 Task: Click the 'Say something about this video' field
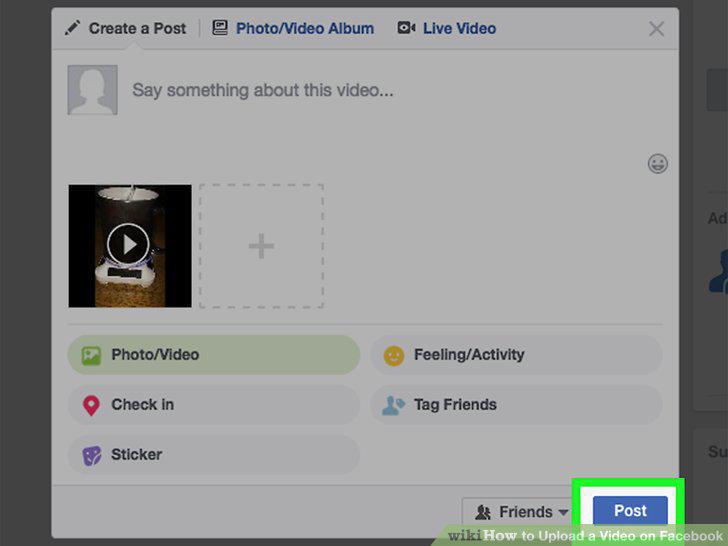[x=263, y=90]
